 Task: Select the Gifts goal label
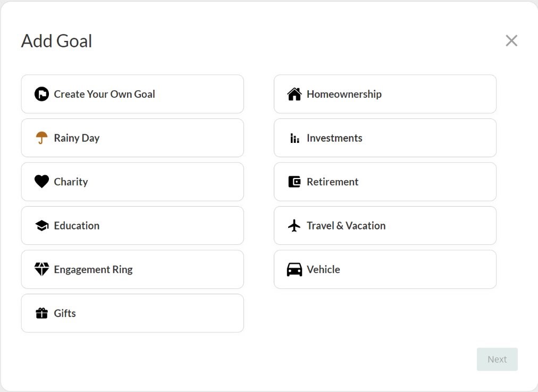coord(65,313)
